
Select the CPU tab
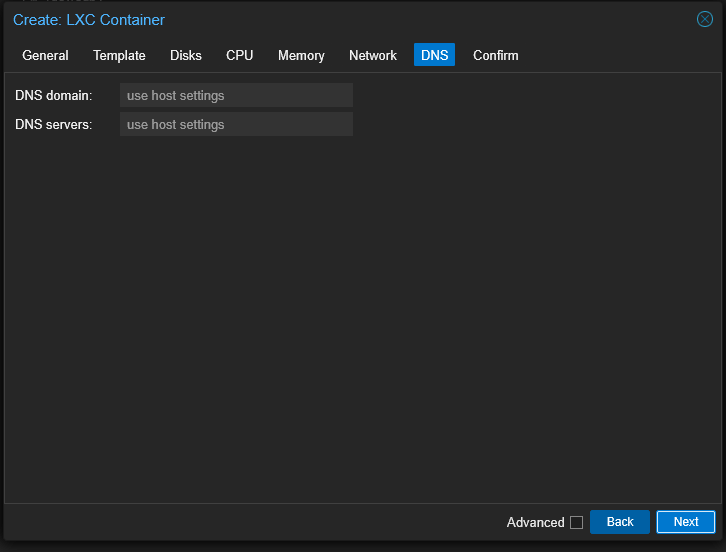239,55
